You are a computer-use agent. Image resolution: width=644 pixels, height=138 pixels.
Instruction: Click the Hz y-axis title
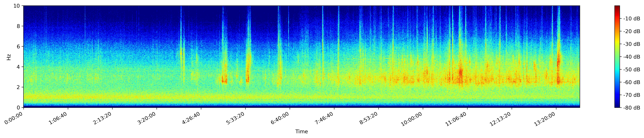9,57
